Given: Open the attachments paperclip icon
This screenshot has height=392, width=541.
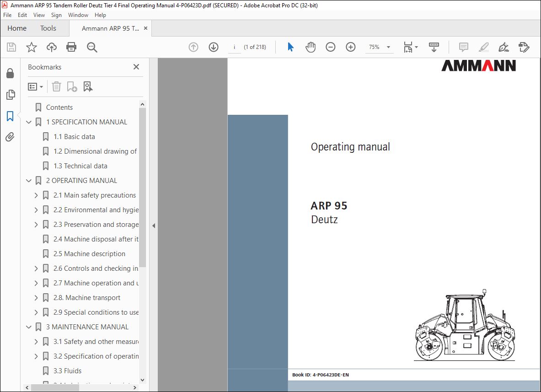Looking at the screenshot, I should tap(10, 137).
